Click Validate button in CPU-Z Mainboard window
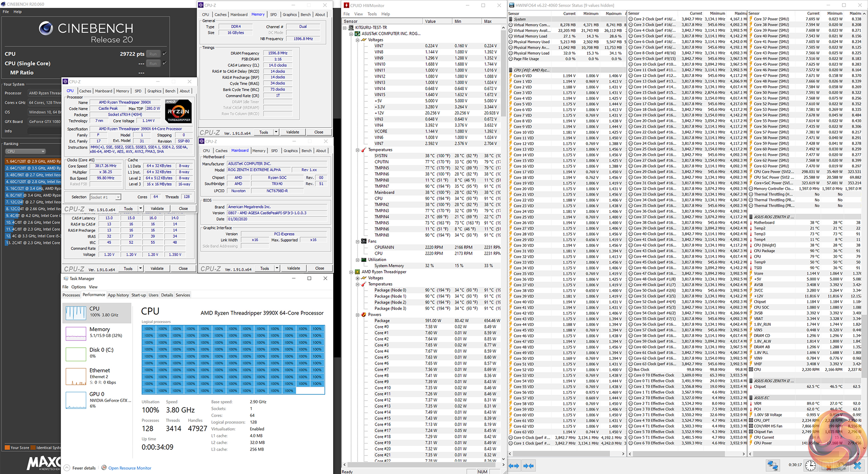 click(x=293, y=268)
